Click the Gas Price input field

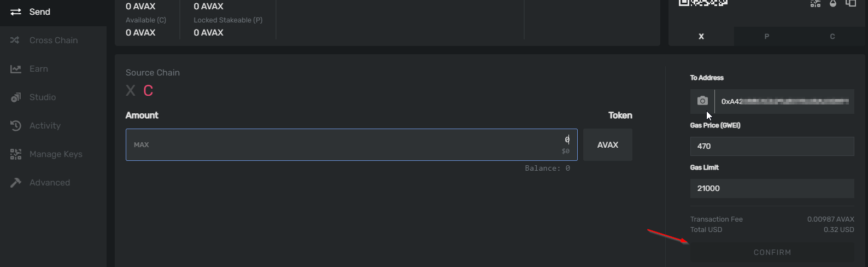[x=772, y=146]
